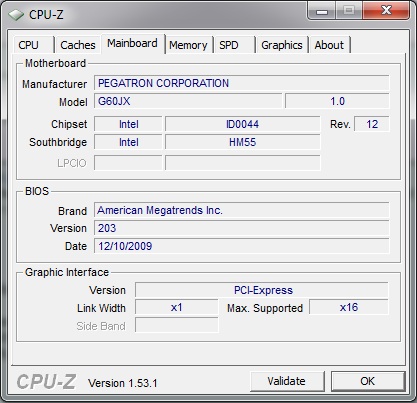Click the American Megatrends Inc. brand field
Viewport: 417px width, 403px height.
(242, 210)
